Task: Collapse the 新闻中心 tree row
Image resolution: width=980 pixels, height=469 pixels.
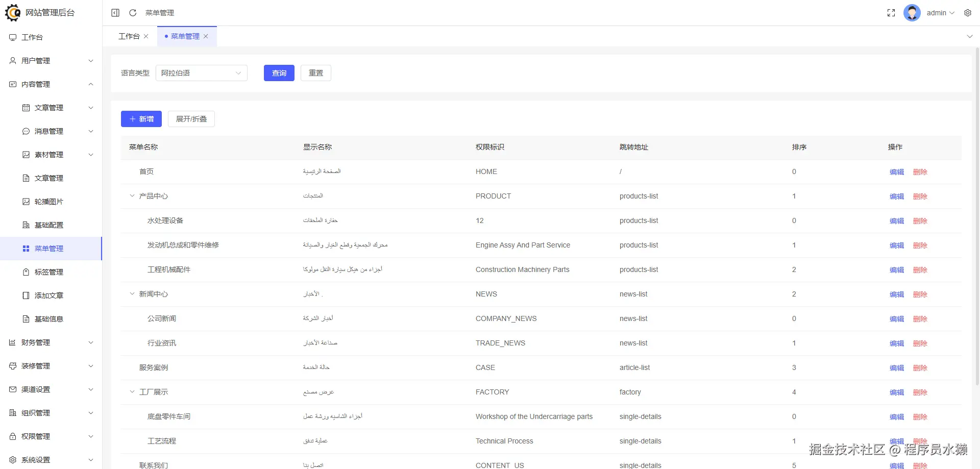Action: tap(132, 294)
